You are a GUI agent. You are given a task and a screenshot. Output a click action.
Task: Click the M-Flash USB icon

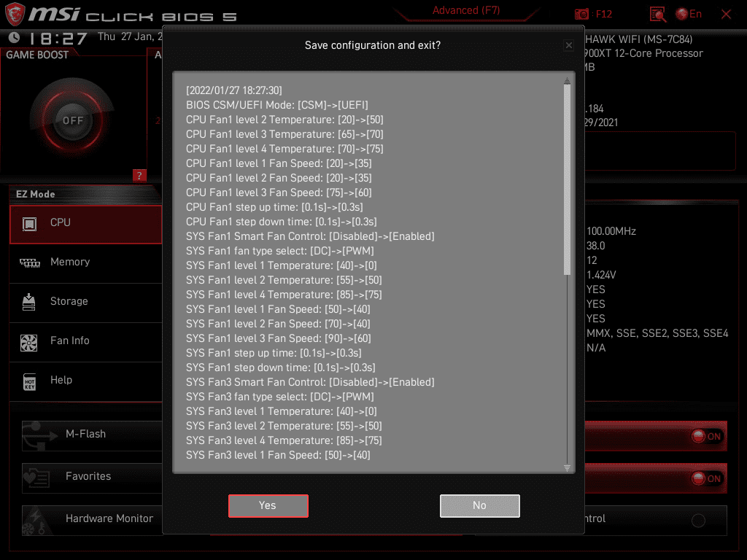(39, 436)
